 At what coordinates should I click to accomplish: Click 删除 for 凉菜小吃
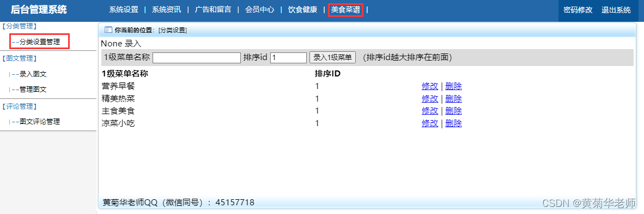(453, 123)
